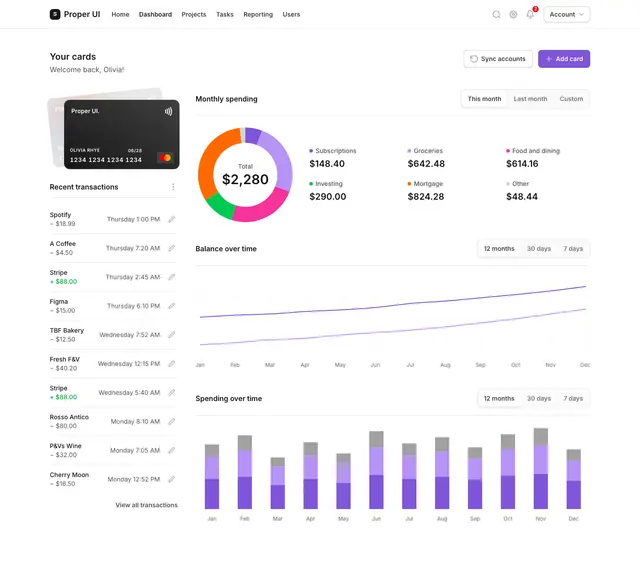This screenshot has height=567, width=640.
Task: Edit the TBF Bakery transaction
Action: (171, 335)
